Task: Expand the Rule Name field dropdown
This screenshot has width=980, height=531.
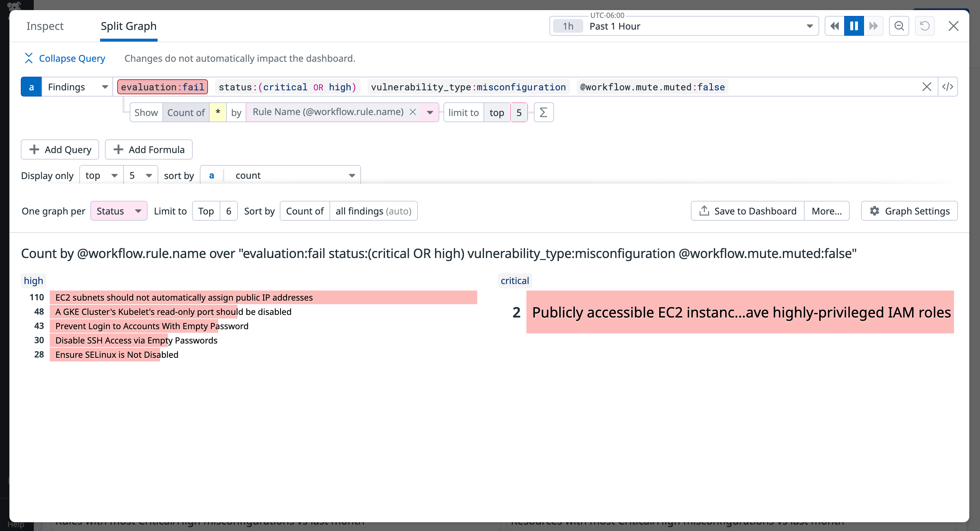Action: pos(430,112)
